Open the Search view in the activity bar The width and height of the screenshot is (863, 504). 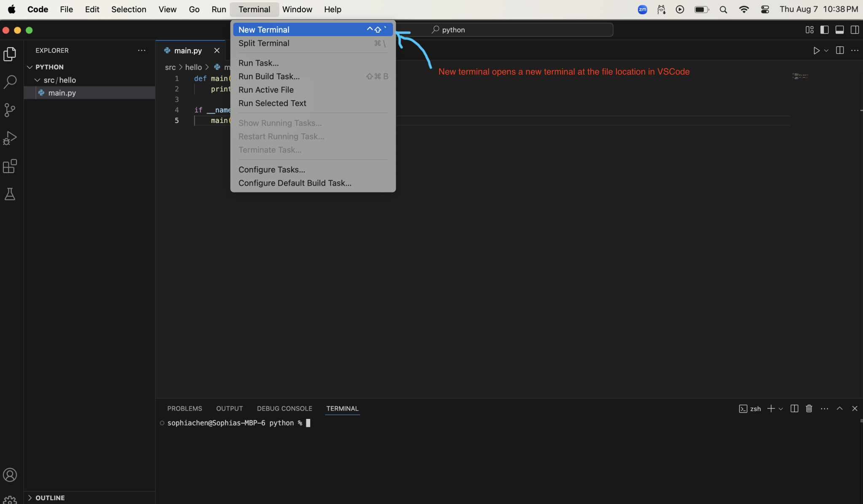10,82
